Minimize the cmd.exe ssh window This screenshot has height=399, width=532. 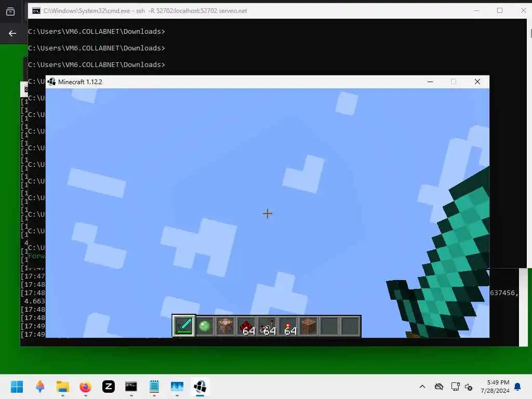tap(476, 10)
